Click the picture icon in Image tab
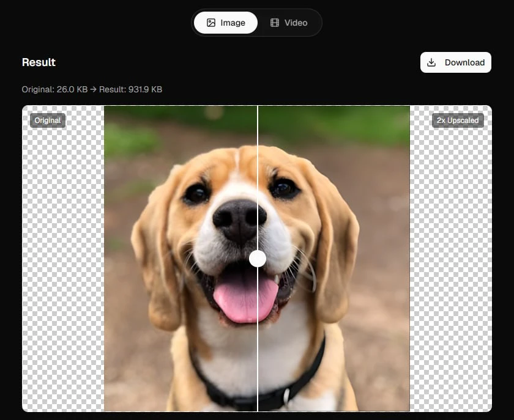The image size is (514, 420). [x=211, y=23]
